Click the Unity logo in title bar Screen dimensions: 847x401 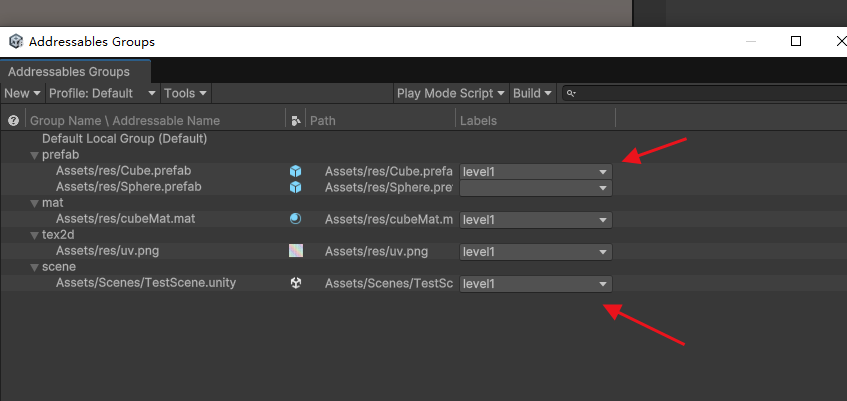(16, 42)
